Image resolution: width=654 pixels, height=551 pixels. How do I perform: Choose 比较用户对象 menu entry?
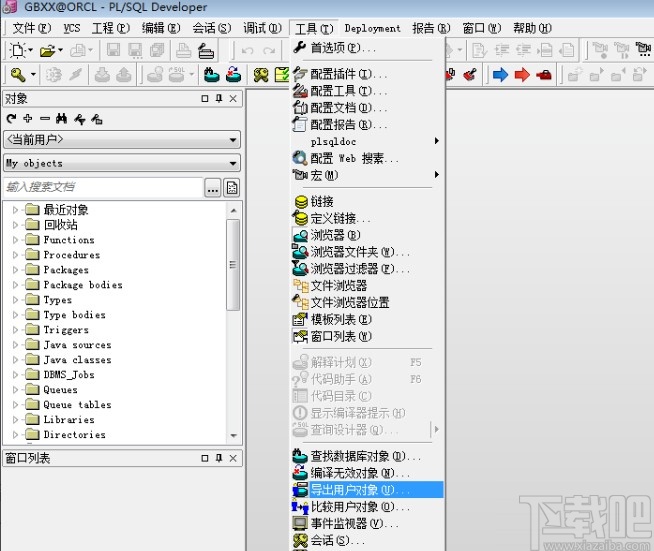[x=367, y=507]
